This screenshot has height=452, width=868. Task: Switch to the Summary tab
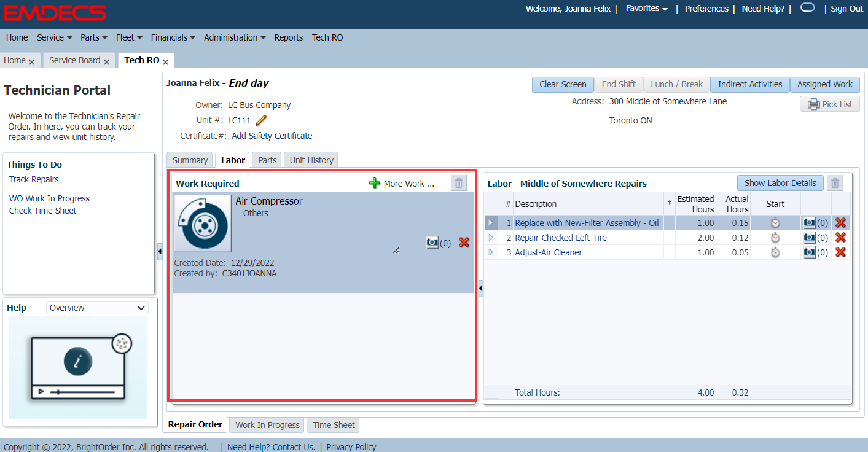pyautogui.click(x=190, y=160)
